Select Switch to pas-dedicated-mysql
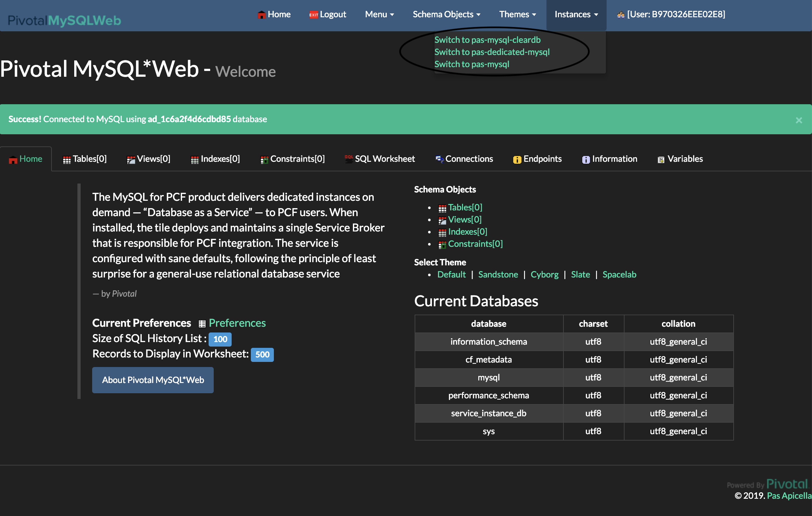The height and width of the screenshot is (516, 812). pos(492,52)
